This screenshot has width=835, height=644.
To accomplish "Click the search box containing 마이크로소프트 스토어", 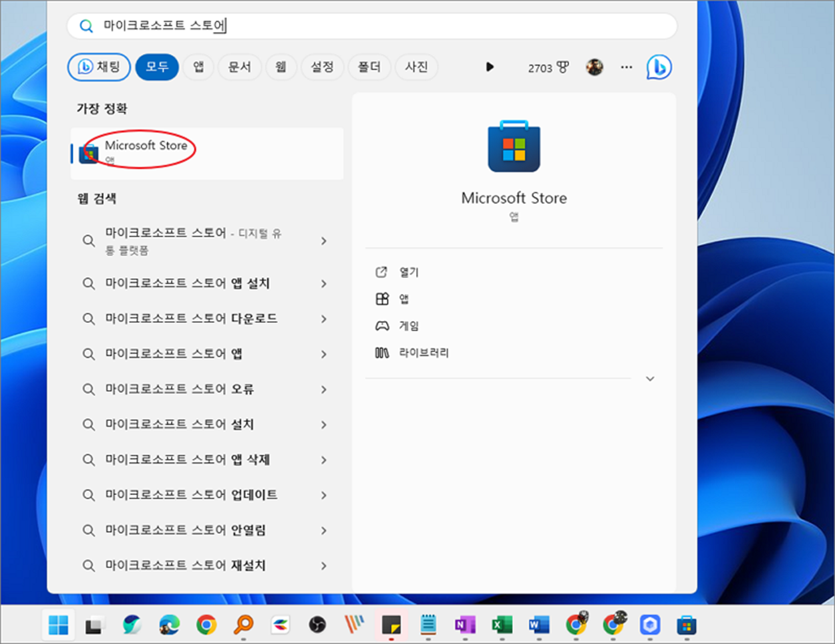I will [371, 26].
